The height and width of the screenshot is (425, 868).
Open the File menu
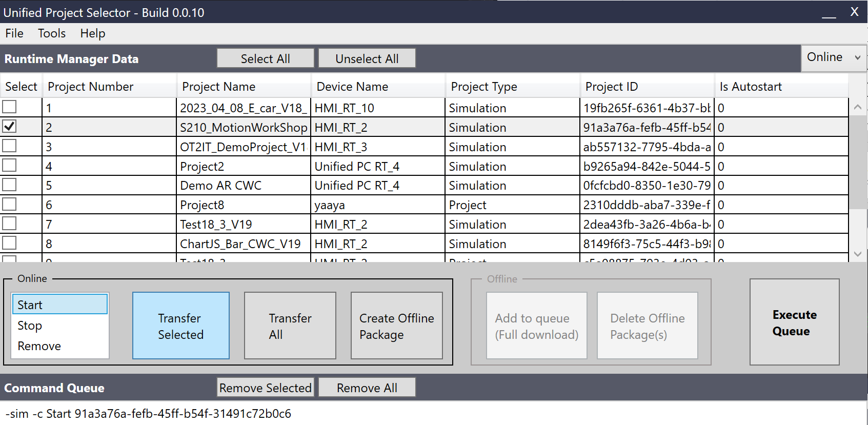(14, 33)
